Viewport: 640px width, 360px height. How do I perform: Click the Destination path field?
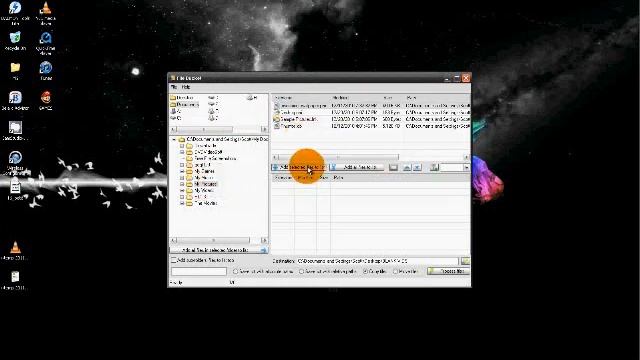[377, 261]
